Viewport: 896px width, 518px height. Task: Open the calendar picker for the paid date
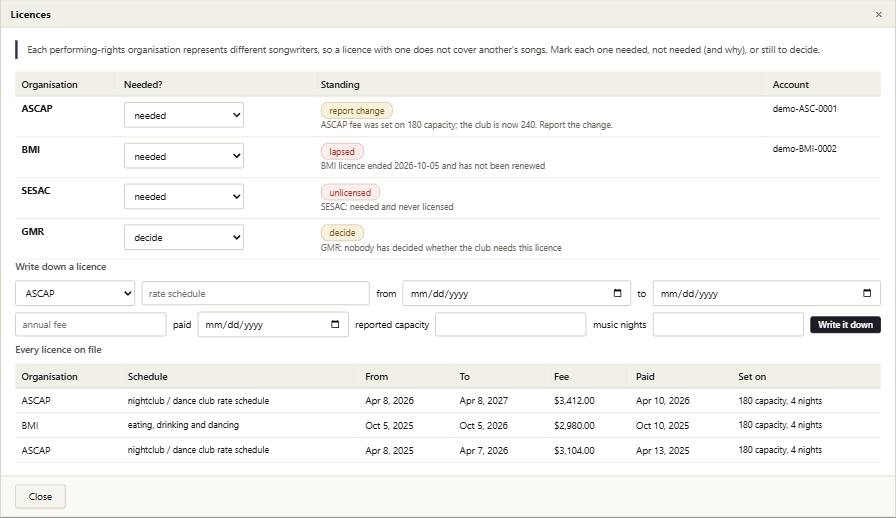[x=335, y=324]
